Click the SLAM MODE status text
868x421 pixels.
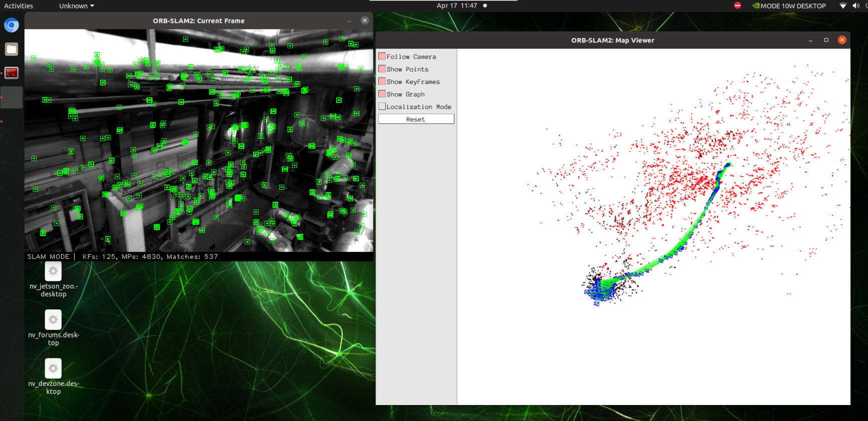[49, 257]
